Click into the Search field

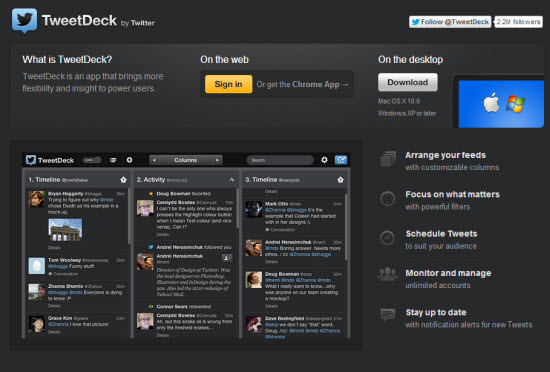point(280,160)
